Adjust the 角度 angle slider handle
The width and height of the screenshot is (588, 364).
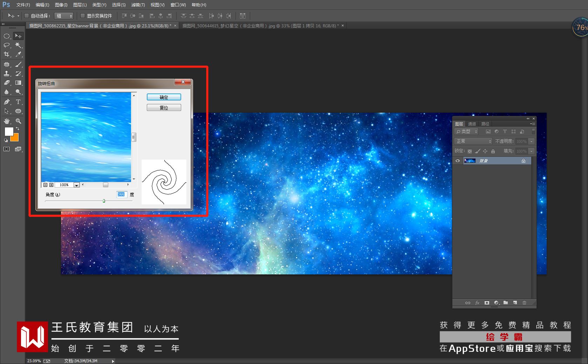coord(104,201)
